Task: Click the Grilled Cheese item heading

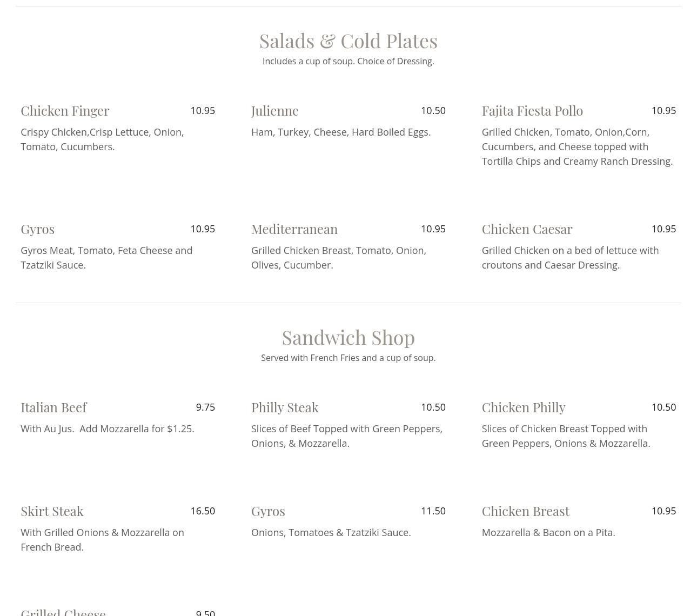Action: (x=63, y=611)
